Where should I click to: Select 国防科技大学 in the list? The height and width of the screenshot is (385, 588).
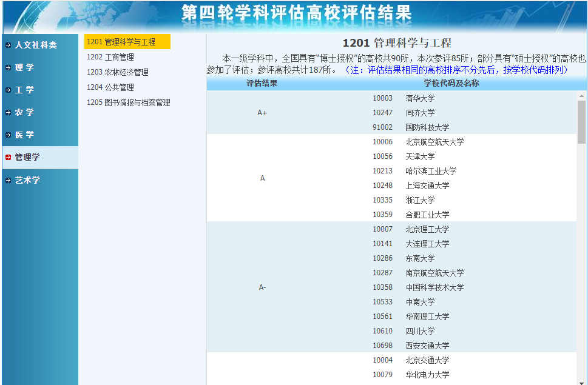pyautogui.click(x=427, y=127)
